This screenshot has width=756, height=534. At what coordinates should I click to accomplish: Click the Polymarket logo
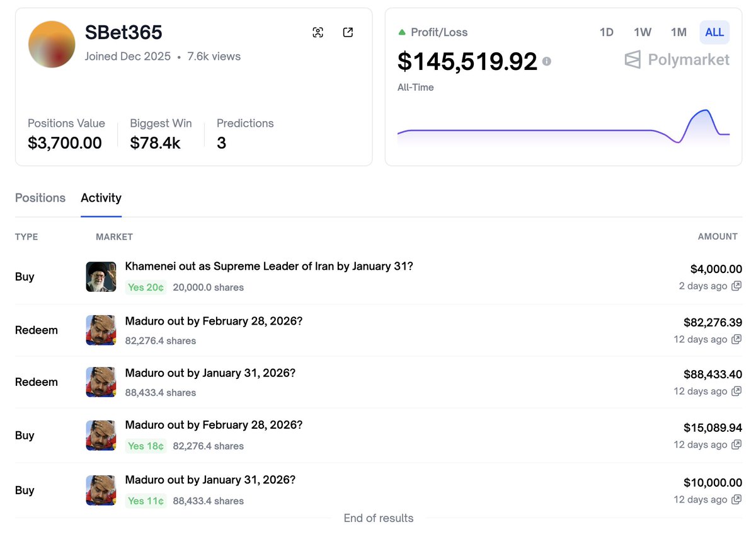[677, 60]
